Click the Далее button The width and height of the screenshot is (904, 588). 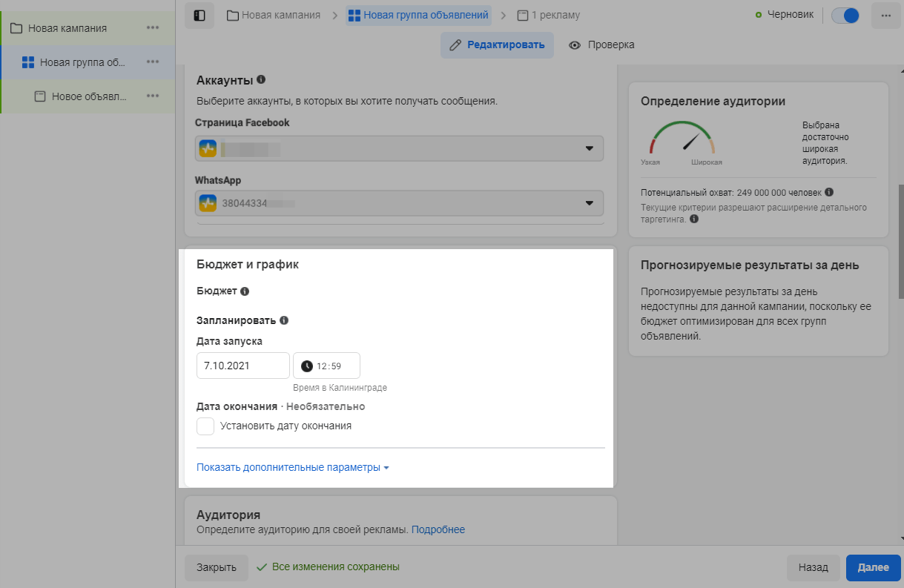(873, 567)
